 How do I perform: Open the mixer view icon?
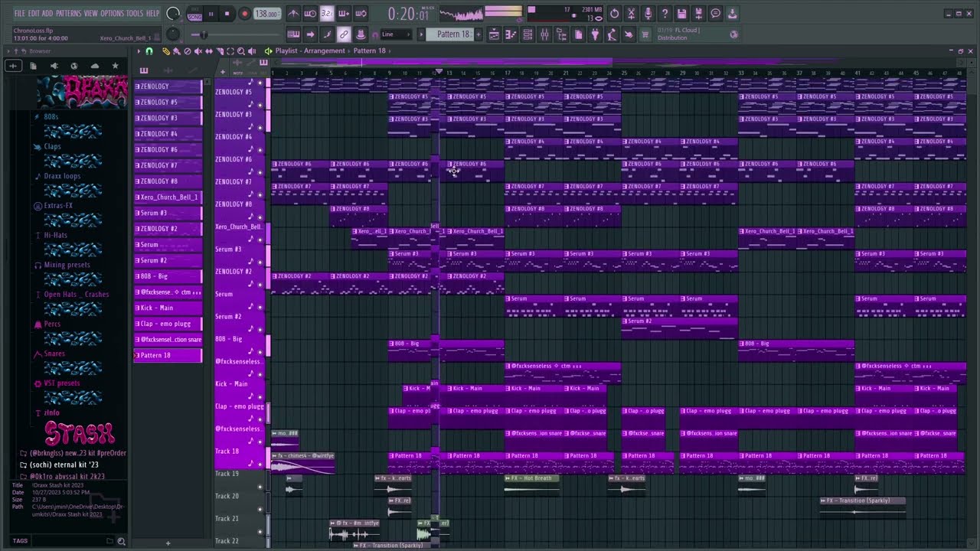tap(544, 34)
